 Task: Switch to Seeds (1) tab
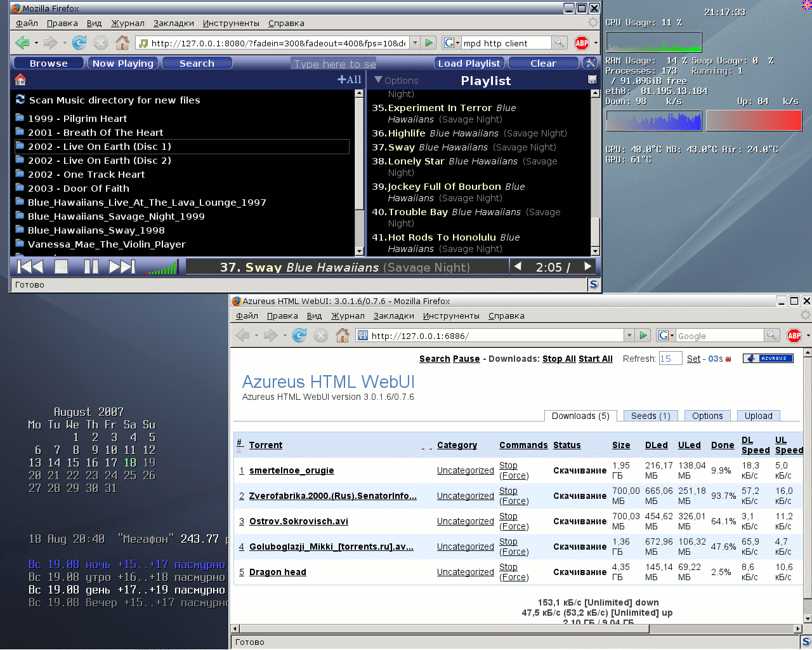[x=651, y=416]
